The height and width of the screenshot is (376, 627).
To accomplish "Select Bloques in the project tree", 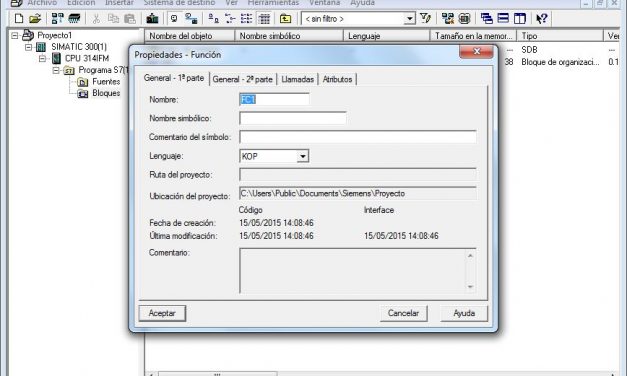I will (x=106, y=93).
